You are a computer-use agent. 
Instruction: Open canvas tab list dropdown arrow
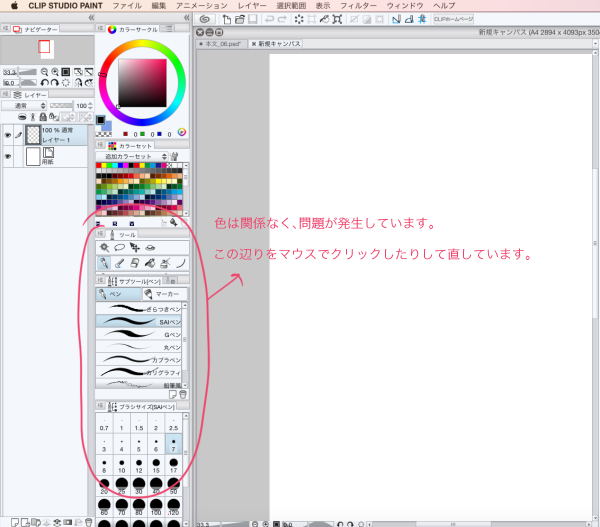tap(595, 44)
